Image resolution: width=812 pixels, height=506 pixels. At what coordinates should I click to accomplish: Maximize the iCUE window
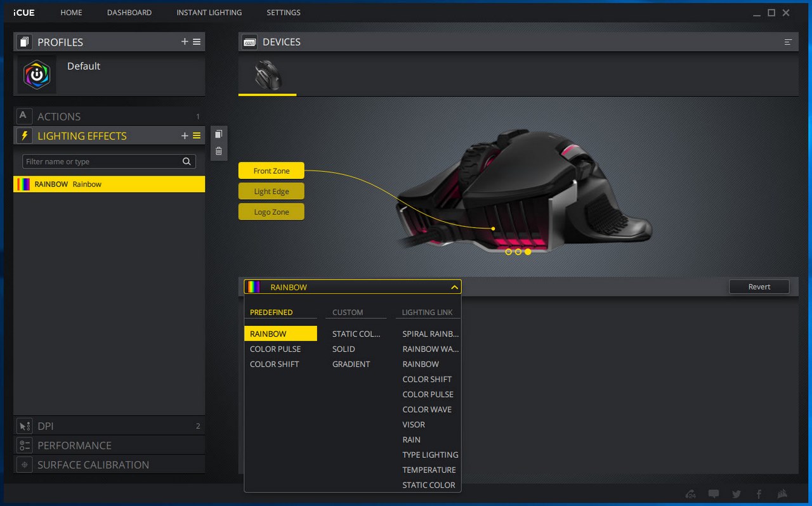[771, 13]
